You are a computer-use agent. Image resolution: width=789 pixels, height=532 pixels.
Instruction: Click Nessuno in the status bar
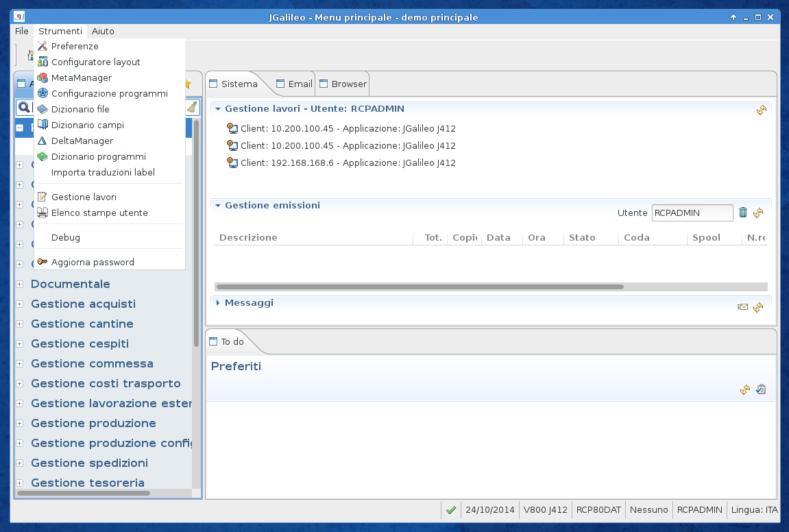pos(648,510)
